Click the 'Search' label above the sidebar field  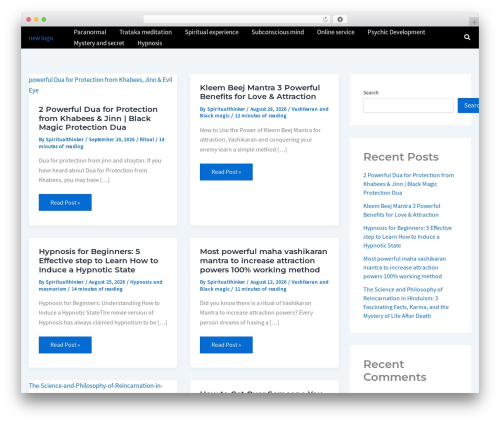point(371,93)
